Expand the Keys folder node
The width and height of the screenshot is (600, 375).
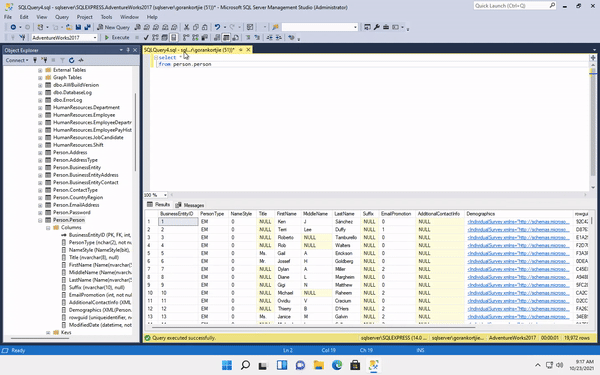tap(48, 333)
